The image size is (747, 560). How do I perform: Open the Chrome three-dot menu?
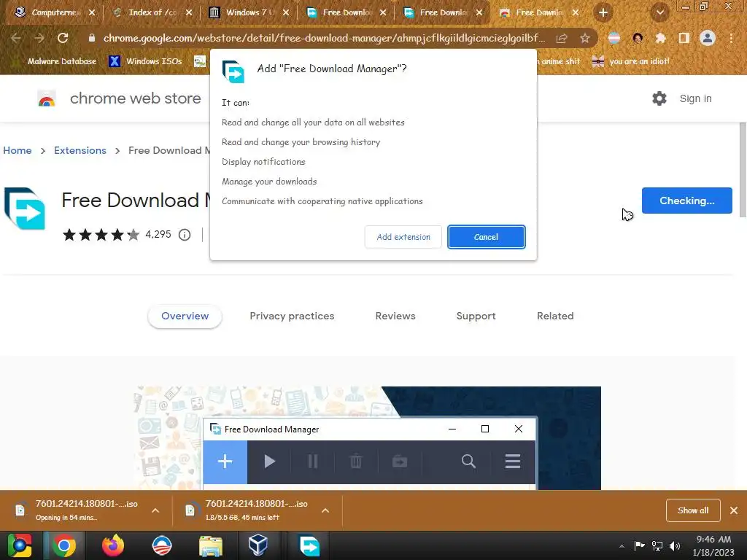pyautogui.click(x=731, y=38)
